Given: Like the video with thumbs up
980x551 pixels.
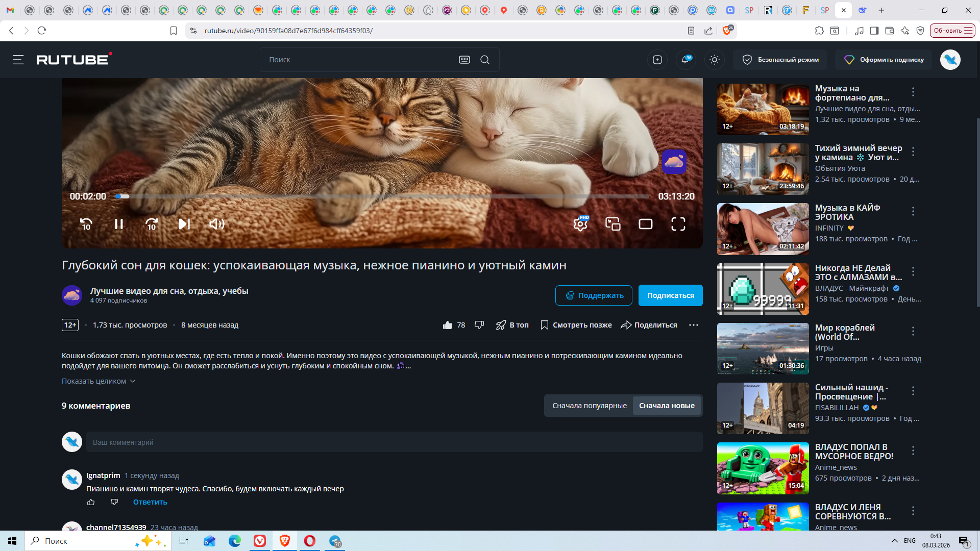Looking at the screenshot, I should point(448,325).
